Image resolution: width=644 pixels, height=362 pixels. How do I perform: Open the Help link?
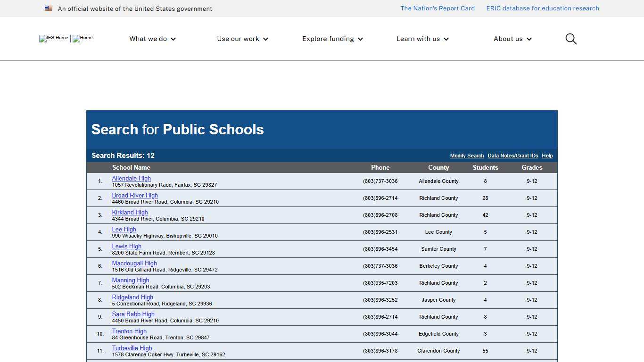pyautogui.click(x=547, y=156)
